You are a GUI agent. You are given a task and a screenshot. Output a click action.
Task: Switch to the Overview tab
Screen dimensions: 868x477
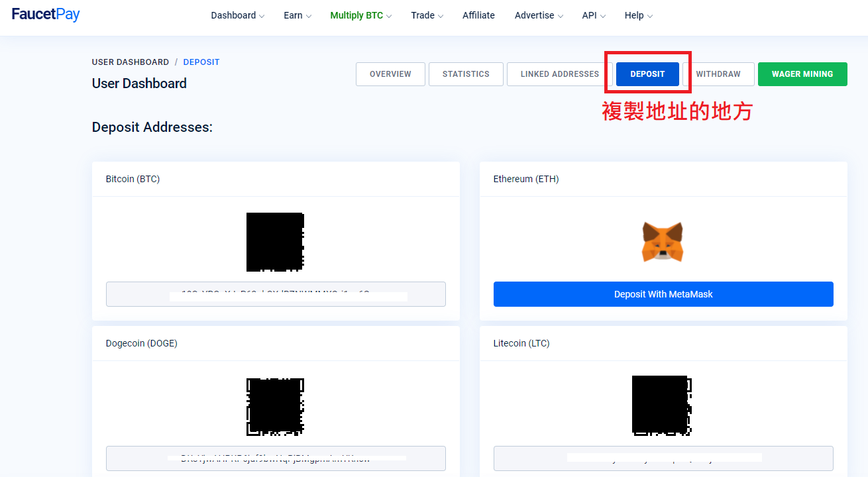point(390,74)
